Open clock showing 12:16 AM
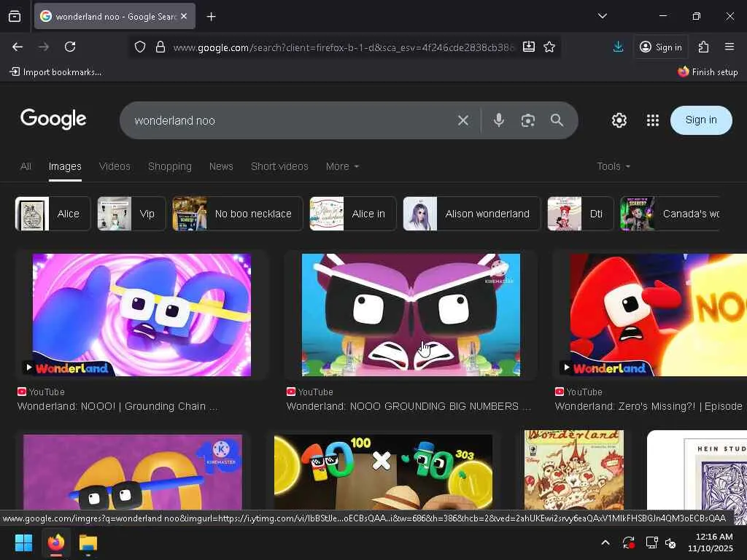 [x=710, y=542]
